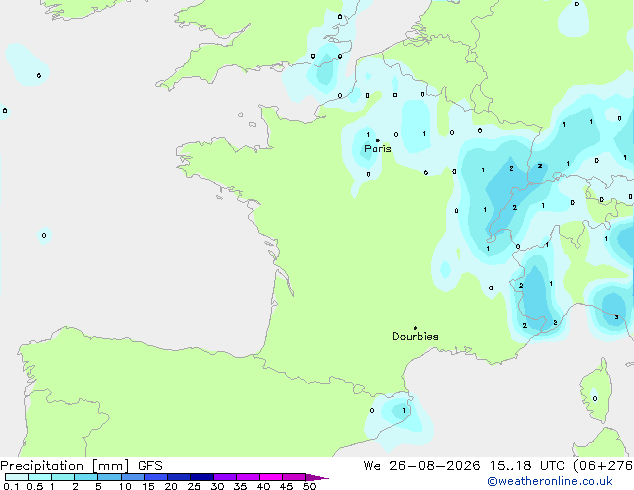The width and height of the screenshot is (634, 490).
Task: Click the Dourbies city dot marker
Action: [x=415, y=328]
